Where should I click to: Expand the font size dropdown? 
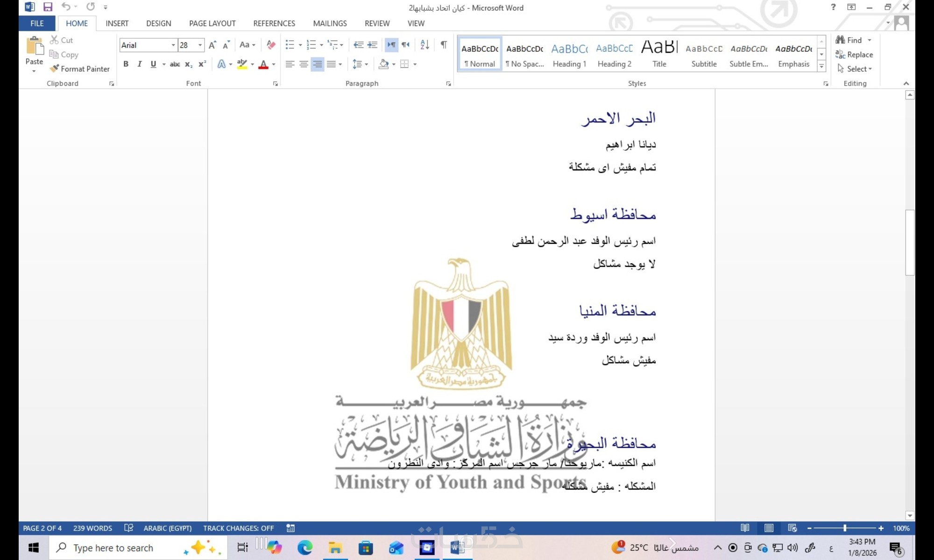(200, 45)
